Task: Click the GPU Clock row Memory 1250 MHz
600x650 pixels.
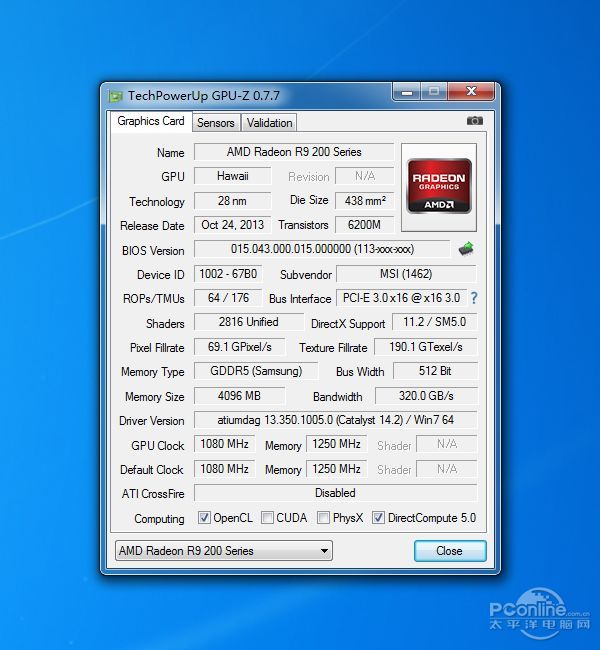Action: pyautogui.click(x=336, y=444)
